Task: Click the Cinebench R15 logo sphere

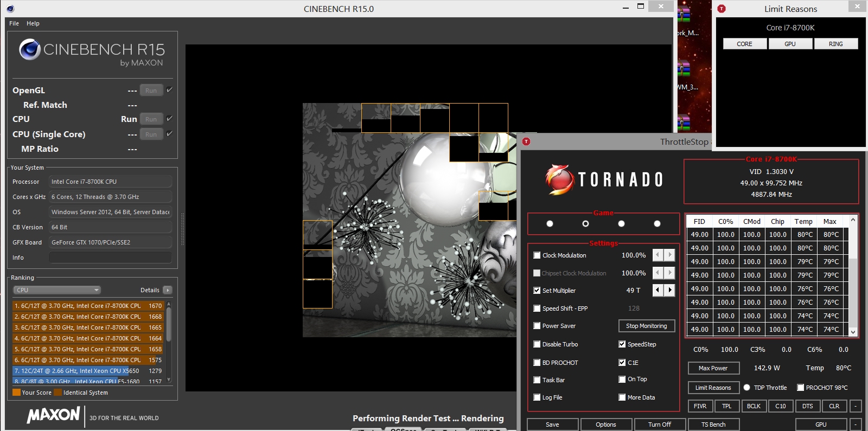Action: pos(30,49)
